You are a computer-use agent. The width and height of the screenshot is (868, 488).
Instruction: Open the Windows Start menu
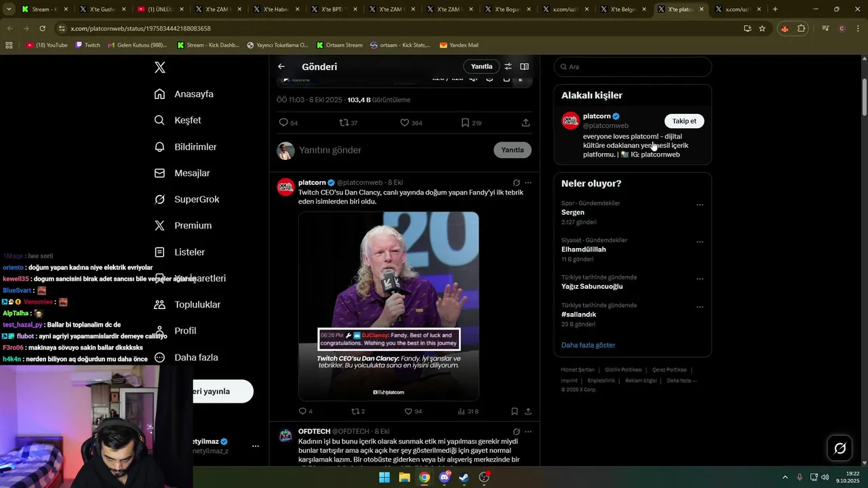pyautogui.click(x=384, y=477)
